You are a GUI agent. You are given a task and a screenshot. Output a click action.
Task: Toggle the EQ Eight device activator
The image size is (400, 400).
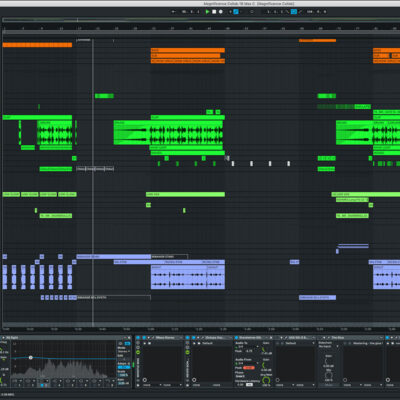point(4,338)
